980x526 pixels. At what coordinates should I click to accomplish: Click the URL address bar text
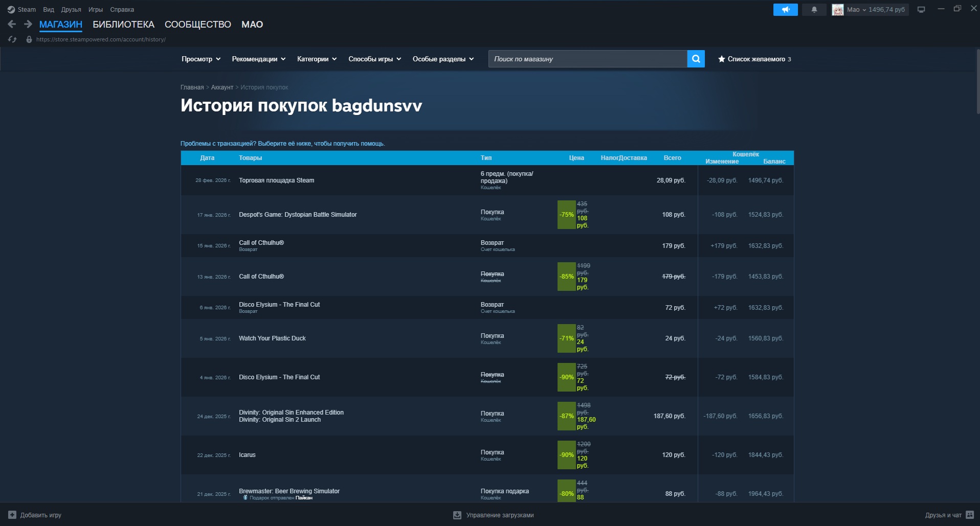click(x=101, y=39)
